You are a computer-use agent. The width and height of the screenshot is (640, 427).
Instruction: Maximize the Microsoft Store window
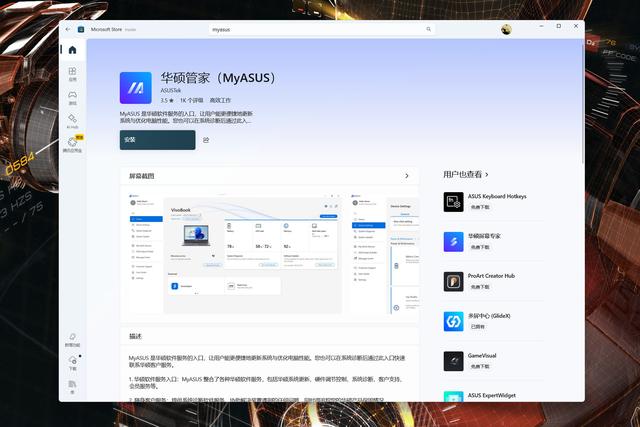(x=559, y=26)
